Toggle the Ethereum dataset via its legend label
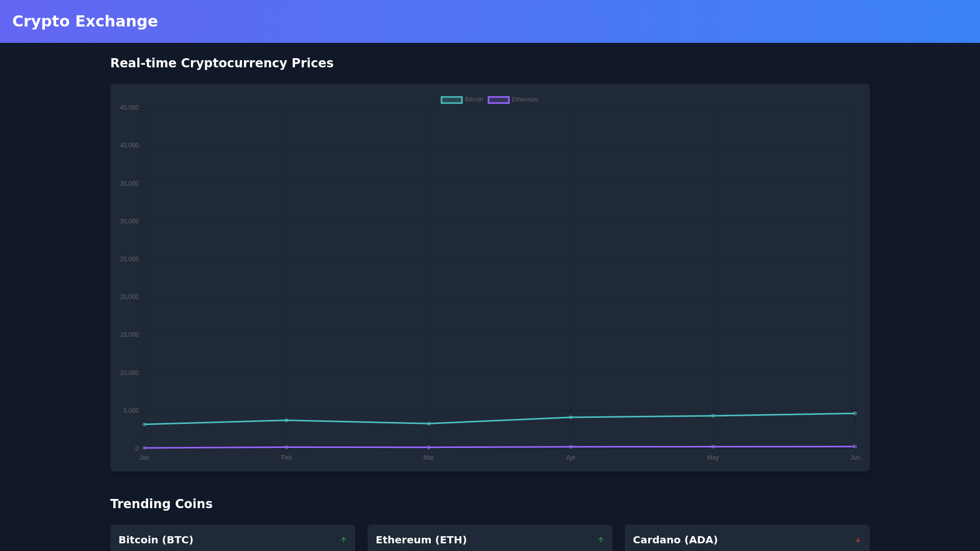Image resolution: width=980 pixels, height=551 pixels. click(525, 99)
